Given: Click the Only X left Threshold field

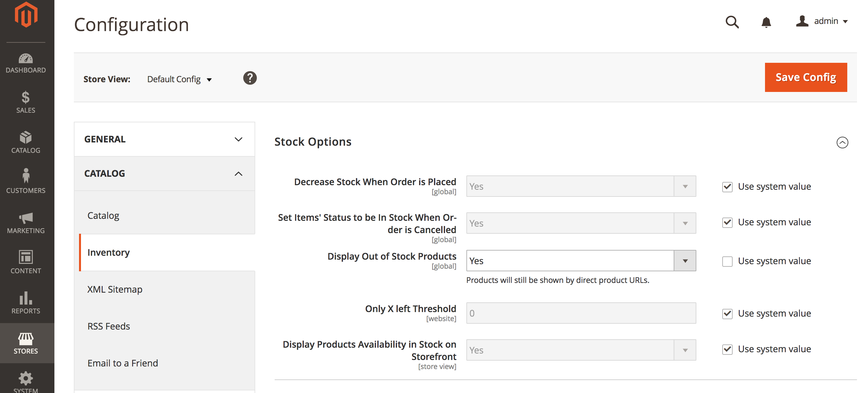Looking at the screenshot, I should pyautogui.click(x=581, y=313).
